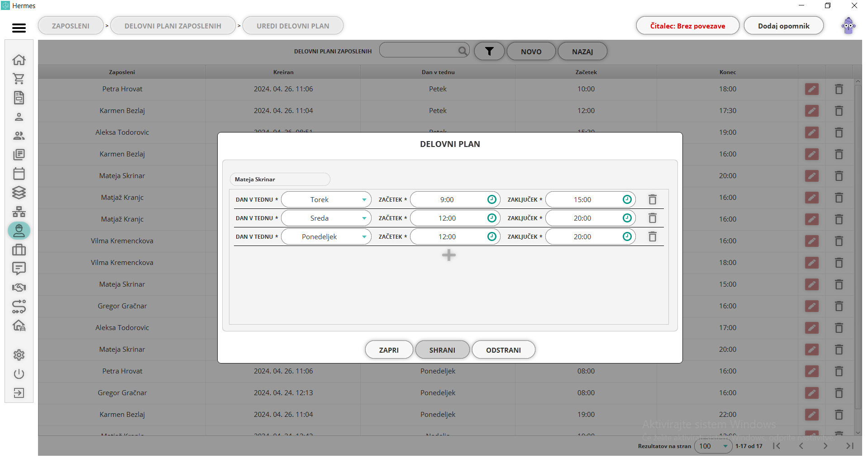Open the house with person sidebar icon
This screenshot has height=463, width=868.
19,326
